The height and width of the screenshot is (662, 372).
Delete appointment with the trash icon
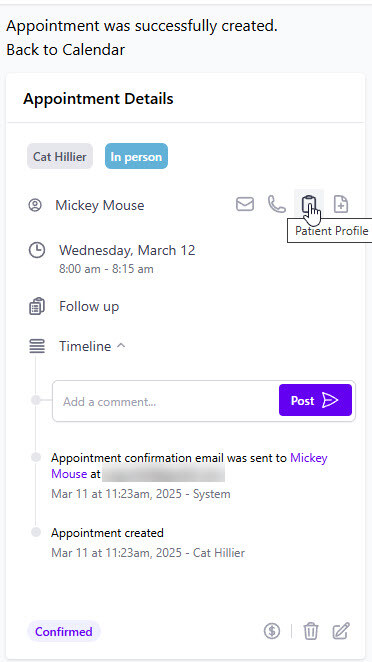pyautogui.click(x=311, y=631)
